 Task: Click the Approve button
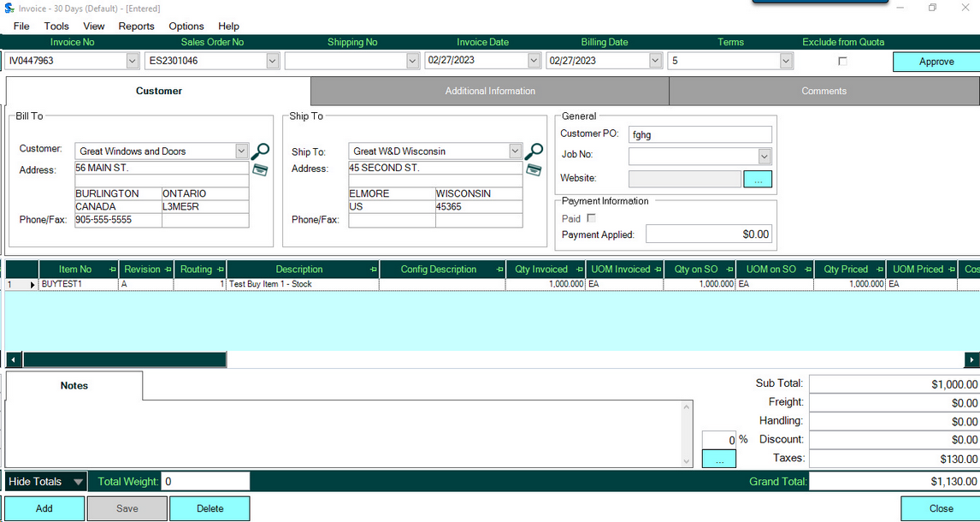(936, 62)
